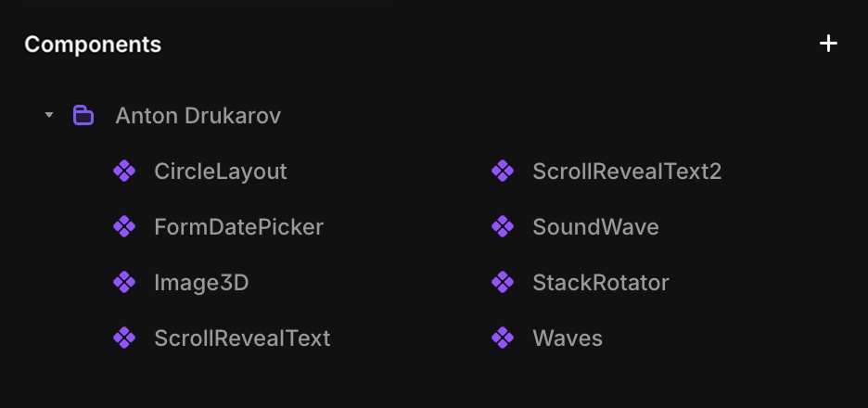Screen dimensions: 868x408
Task: Open the StackRotator component label
Action: pyautogui.click(x=601, y=283)
